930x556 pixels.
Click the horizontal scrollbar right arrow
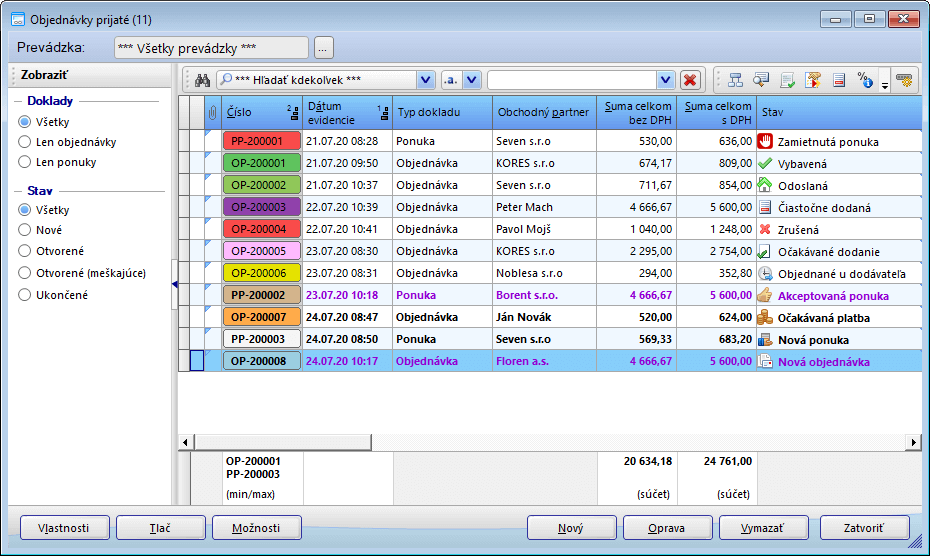913,442
